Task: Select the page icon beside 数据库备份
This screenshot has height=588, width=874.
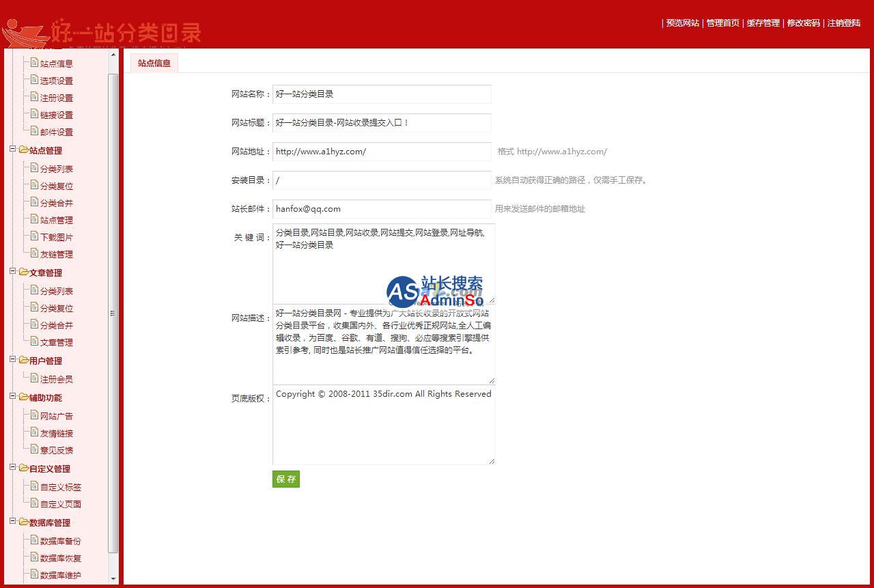Action: (34, 540)
